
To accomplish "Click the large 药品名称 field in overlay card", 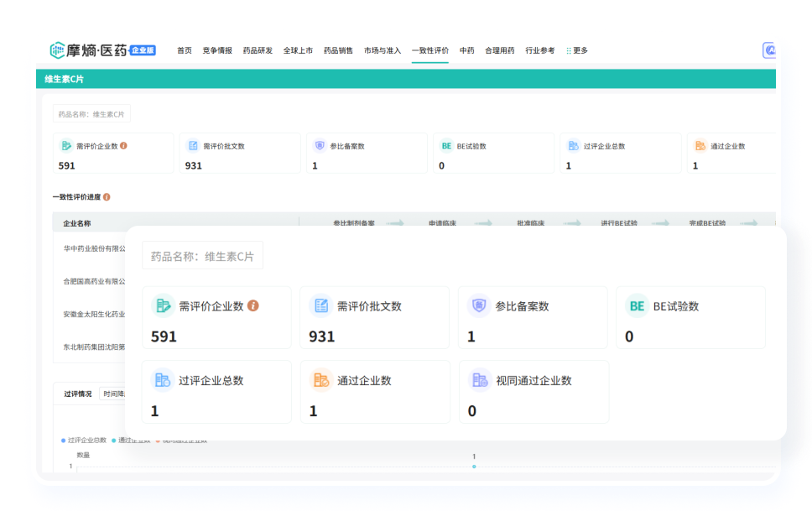I will tap(202, 255).
